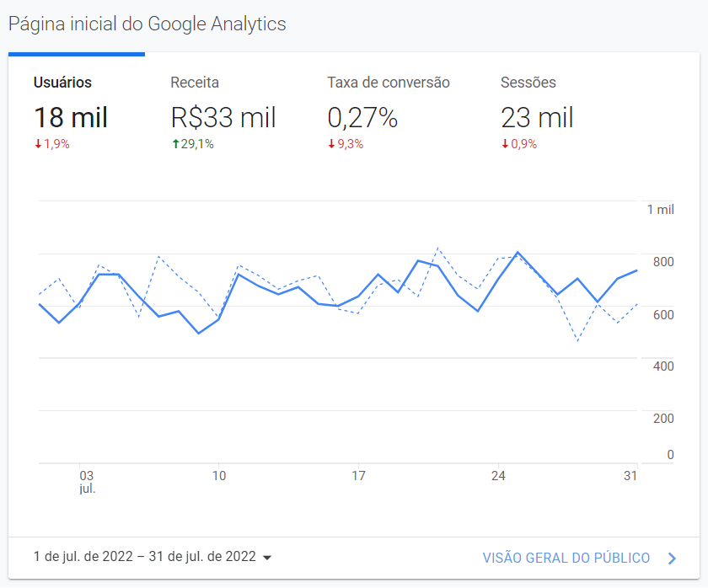The height and width of the screenshot is (588, 708).
Task: Click the R$33 mil revenue value
Action: (223, 117)
